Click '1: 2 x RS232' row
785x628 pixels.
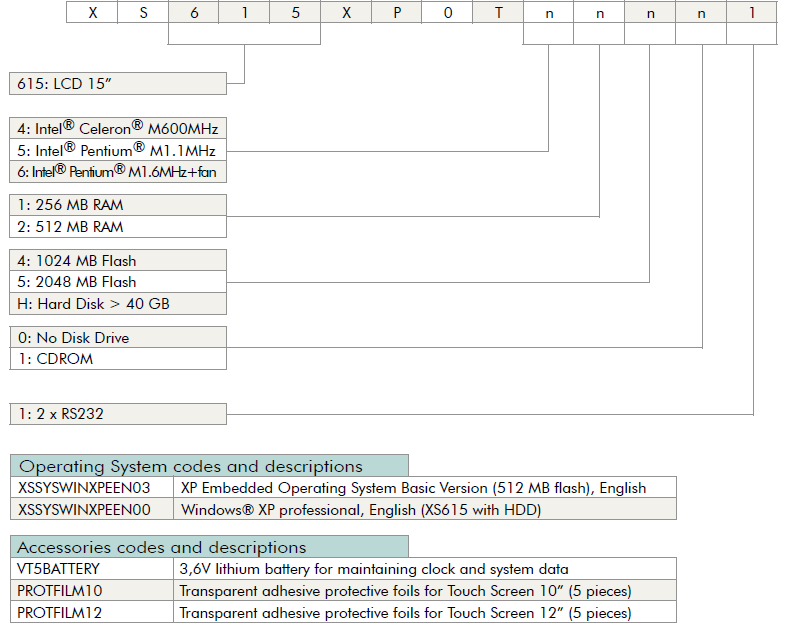point(118,414)
